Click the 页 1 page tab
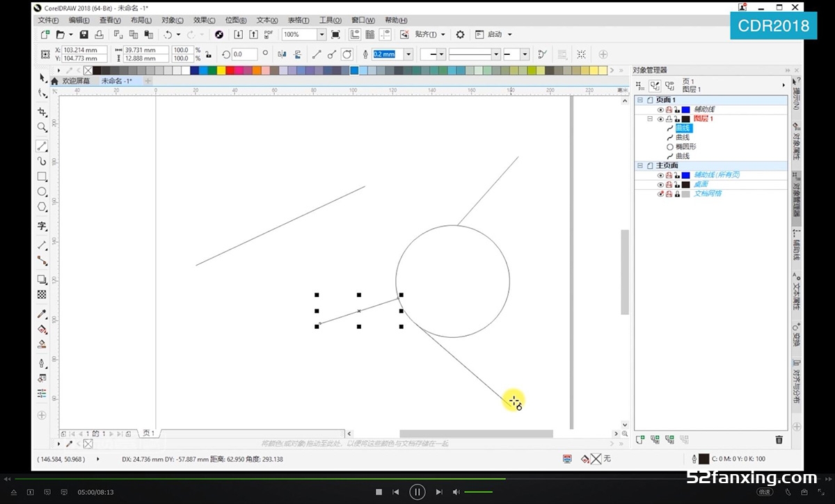The height and width of the screenshot is (504, 835). pos(148,433)
